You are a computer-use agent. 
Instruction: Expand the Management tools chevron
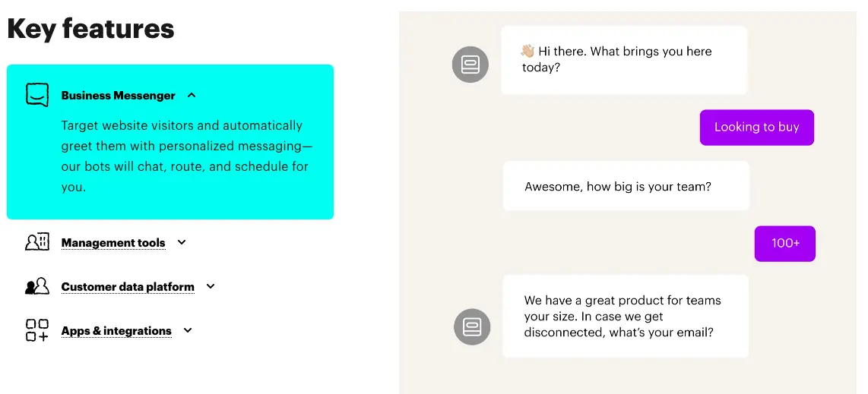182,242
